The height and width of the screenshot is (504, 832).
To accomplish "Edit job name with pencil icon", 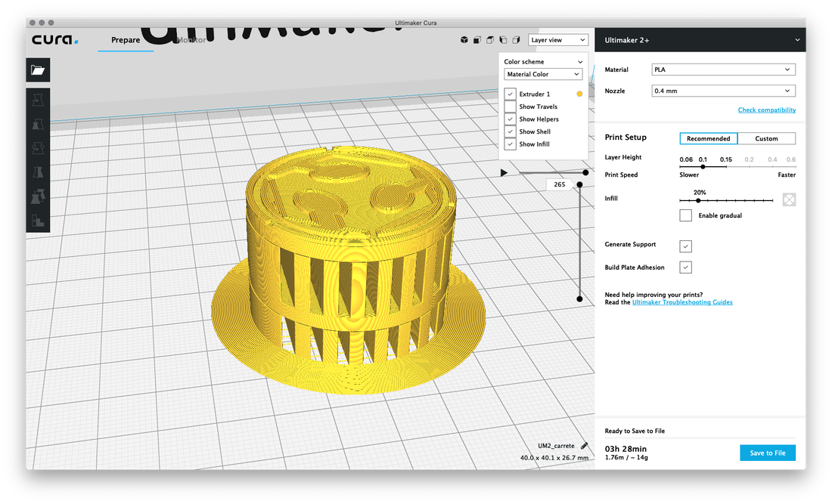I will [584, 446].
